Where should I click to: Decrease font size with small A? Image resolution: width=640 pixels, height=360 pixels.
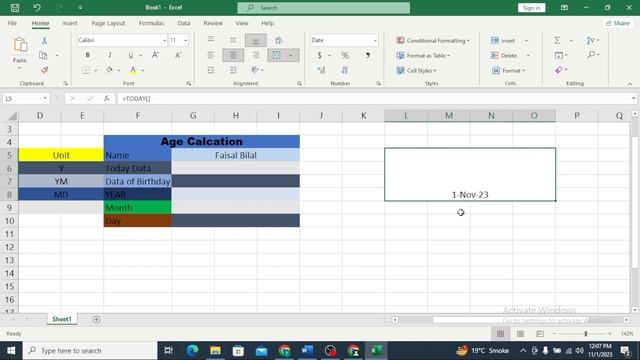point(178,55)
